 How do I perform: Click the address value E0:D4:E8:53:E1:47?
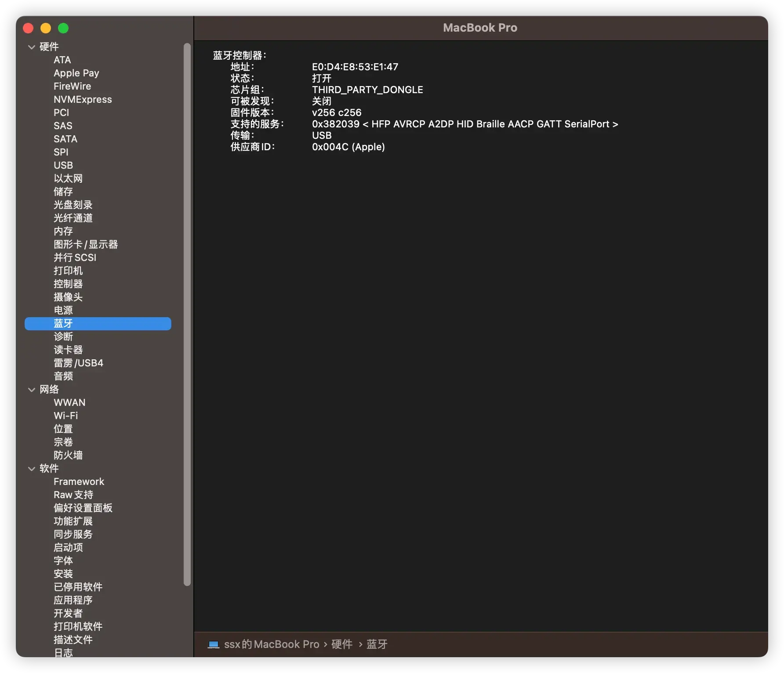[355, 67]
